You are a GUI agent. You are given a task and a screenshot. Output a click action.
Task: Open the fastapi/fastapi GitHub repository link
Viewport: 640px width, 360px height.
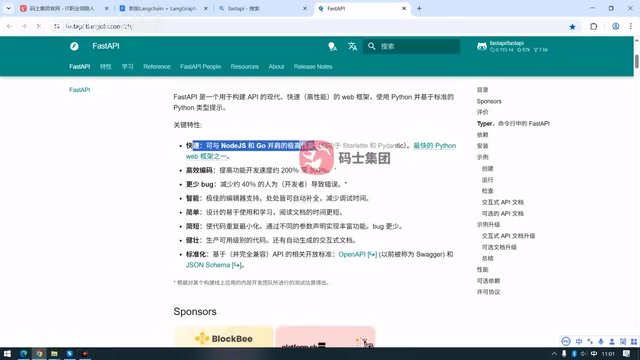pos(513,47)
